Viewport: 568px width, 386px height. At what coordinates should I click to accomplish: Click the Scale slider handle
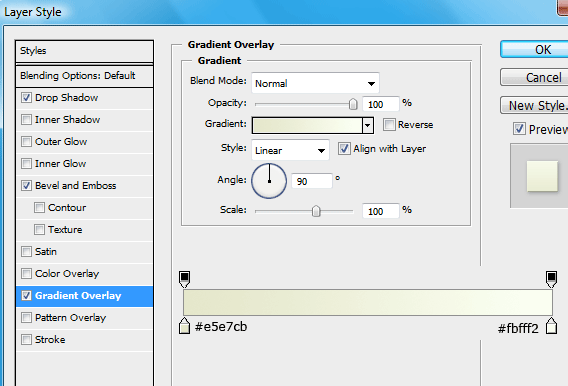pos(316,211)
